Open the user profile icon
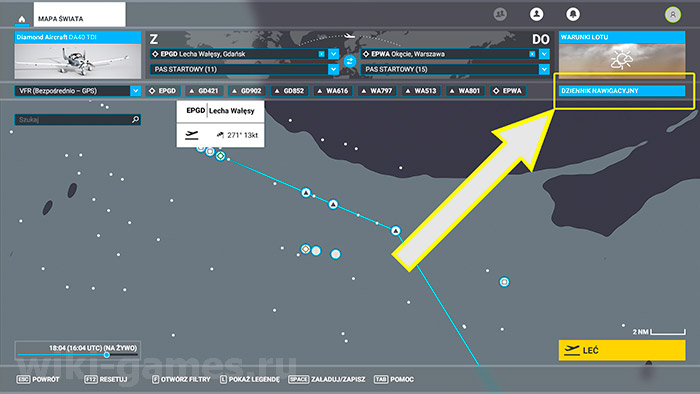The width and height of the screenshot is (700, 394). pyautogui.click(x=536, y=14)
